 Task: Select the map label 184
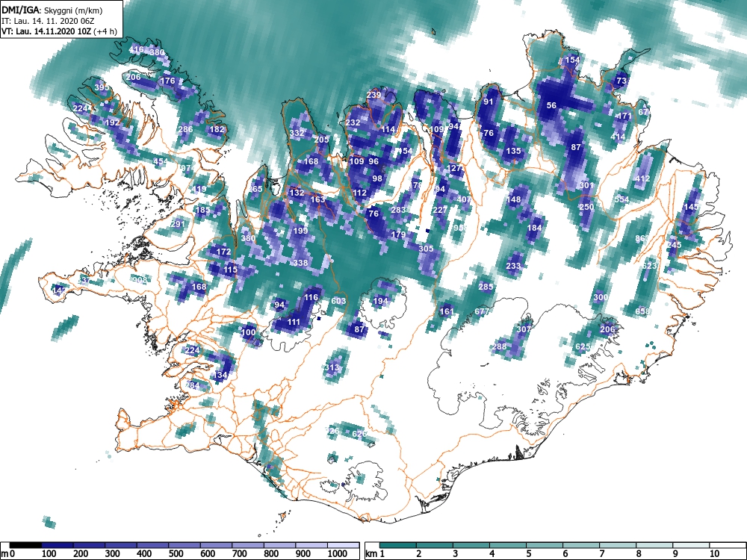click(535, 228)
